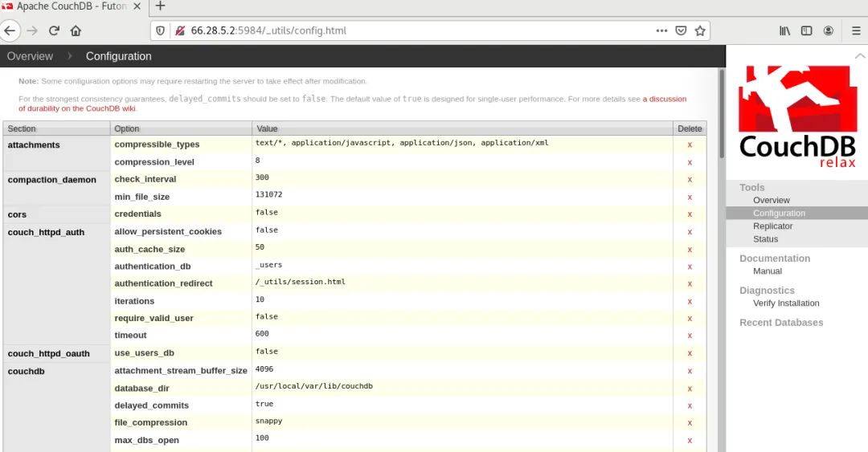The image size is (868, 452).
Task: Edit database_dir value /usr/local/var/lib/couchdb
Action: pos(314,386)
